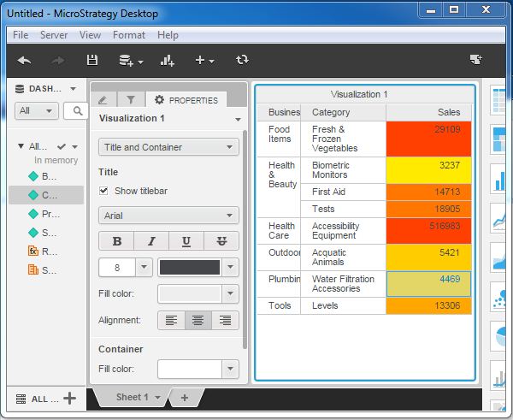Expand the Container fill color dropdown
Image resolution: width=513 pixels, height=420 pixels.
[229, 369]
